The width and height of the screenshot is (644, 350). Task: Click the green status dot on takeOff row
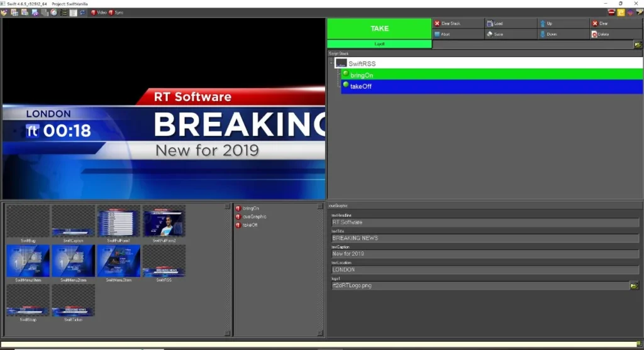click(346, 85)
